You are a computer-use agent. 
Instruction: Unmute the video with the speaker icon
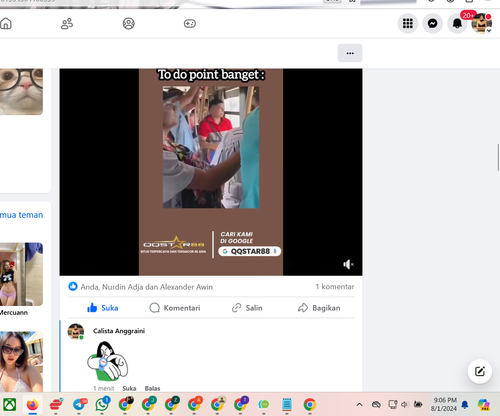tap(348, 264)
